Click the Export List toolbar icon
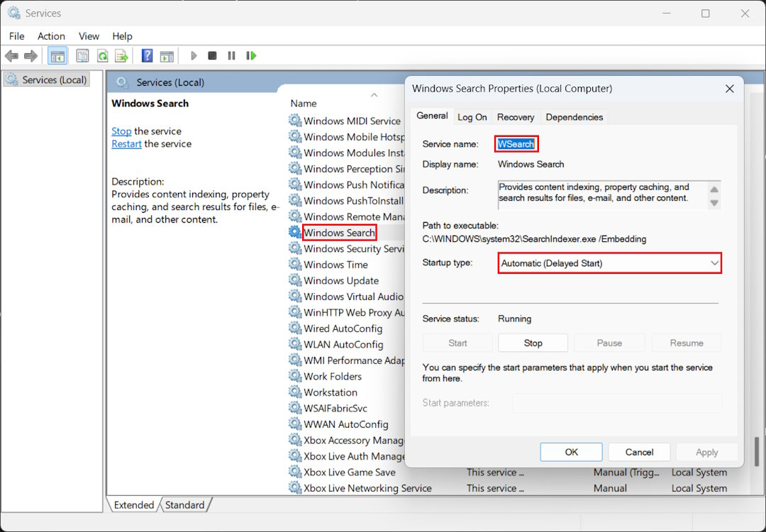Viewport: 766px width, 532px height. (121, 56)
